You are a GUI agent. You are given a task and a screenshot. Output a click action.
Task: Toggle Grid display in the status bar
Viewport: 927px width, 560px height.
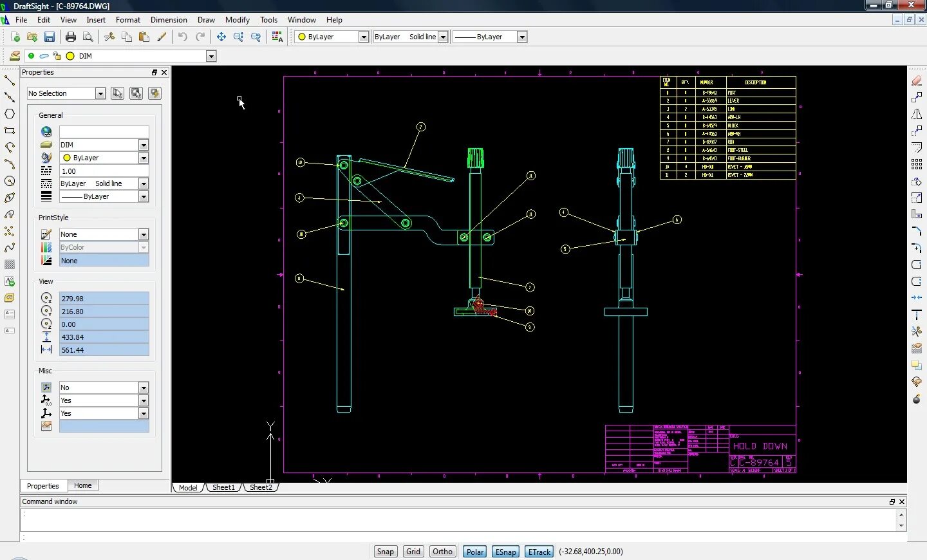(413, 552)
